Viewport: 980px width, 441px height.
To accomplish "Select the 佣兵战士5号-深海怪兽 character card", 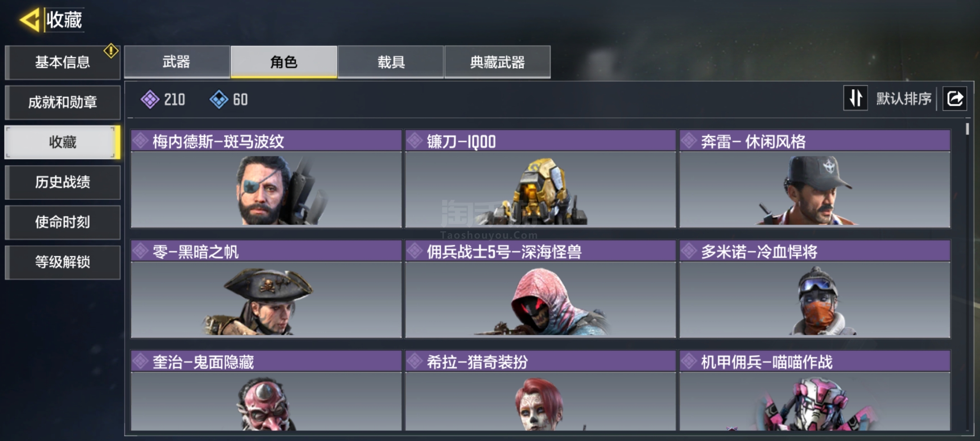I will 541,289.
